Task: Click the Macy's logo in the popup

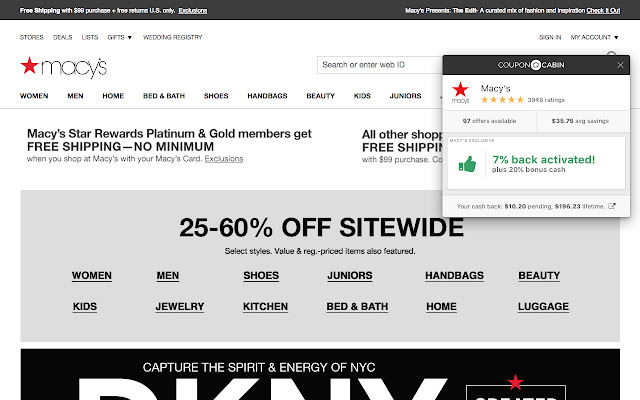Action: coord(460,93)
